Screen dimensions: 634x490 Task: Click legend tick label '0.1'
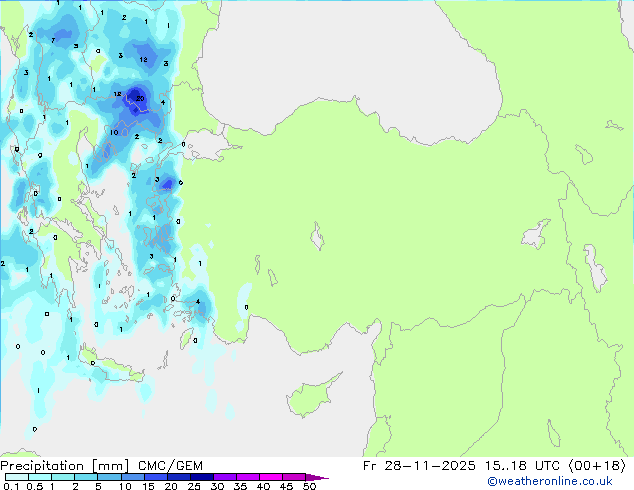coord(11,486)
